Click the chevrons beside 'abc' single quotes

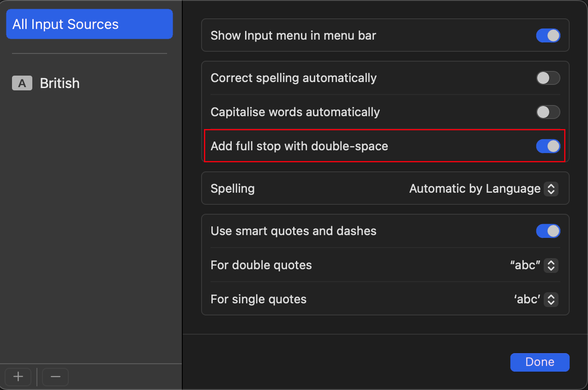(x=551, y=299)
